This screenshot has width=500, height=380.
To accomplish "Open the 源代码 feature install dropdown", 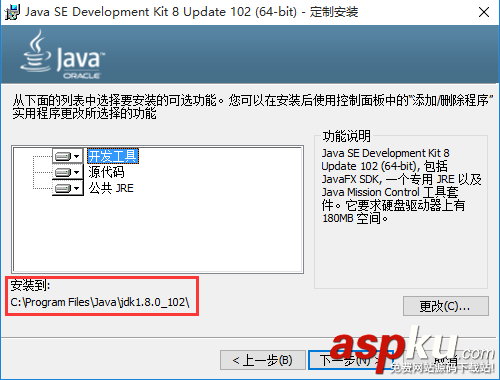I will click(68, 172).
